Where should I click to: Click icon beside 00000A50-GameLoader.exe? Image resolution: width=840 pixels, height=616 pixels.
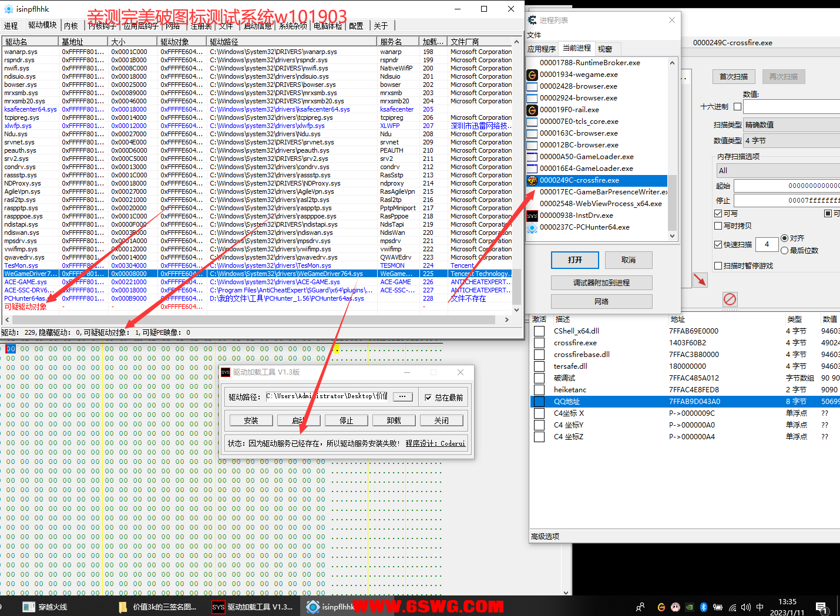(x=532, y=157)
